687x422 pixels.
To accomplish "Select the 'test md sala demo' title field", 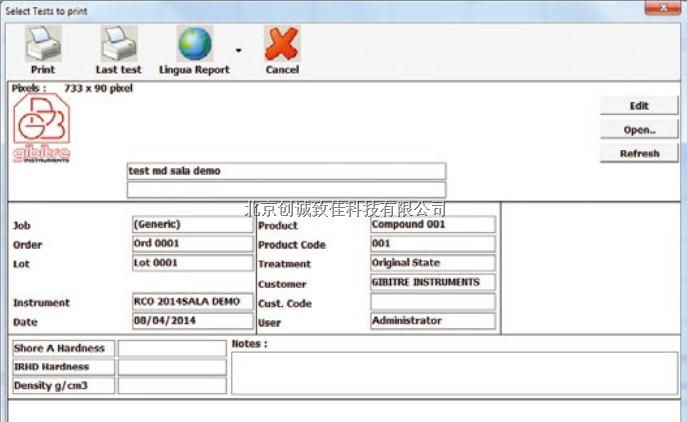I will coord(286,171).
